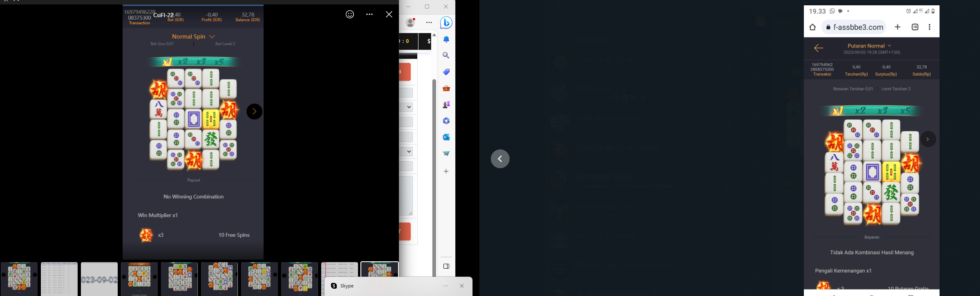Dismiss the Skype notification
The height and width of the screenshot is (296, 980).
462,286
